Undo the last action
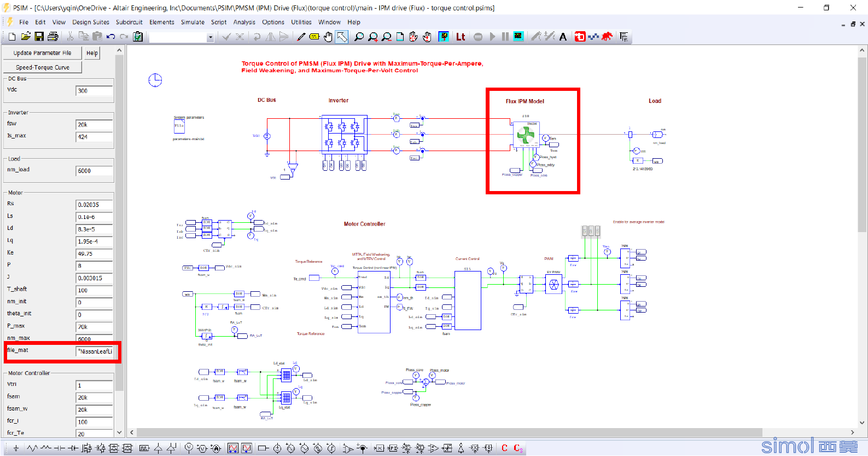This screenshot has height=456, width=868. pos(111,37)
